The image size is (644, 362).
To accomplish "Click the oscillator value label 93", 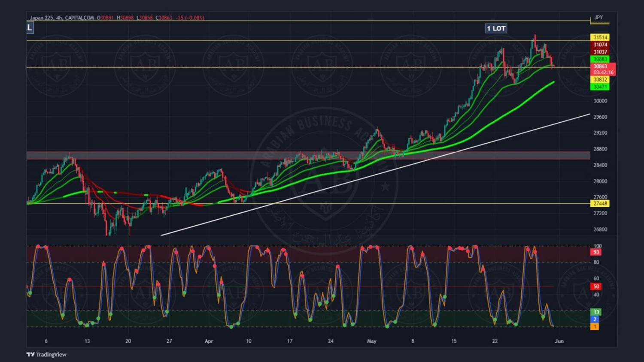I will point(596,252).
